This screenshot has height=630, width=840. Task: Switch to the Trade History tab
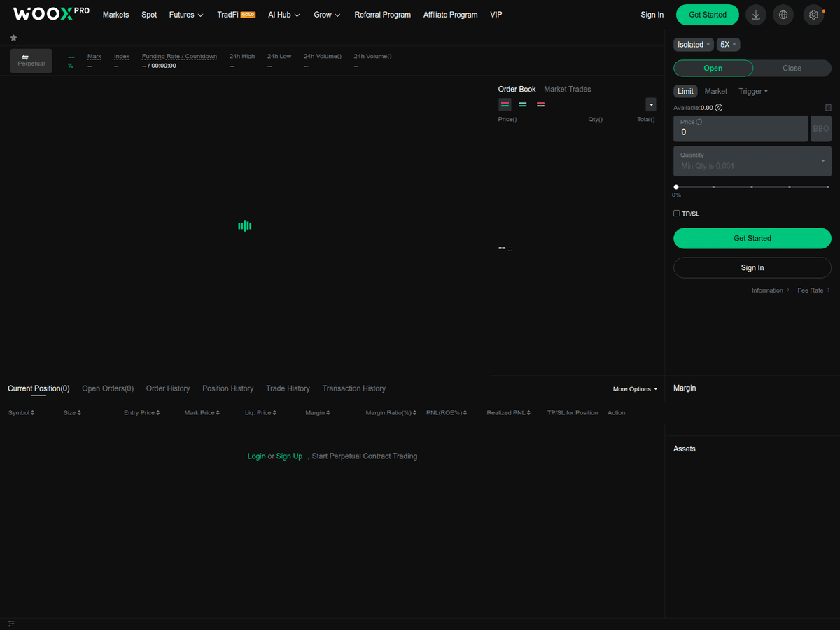pos(288,388)
